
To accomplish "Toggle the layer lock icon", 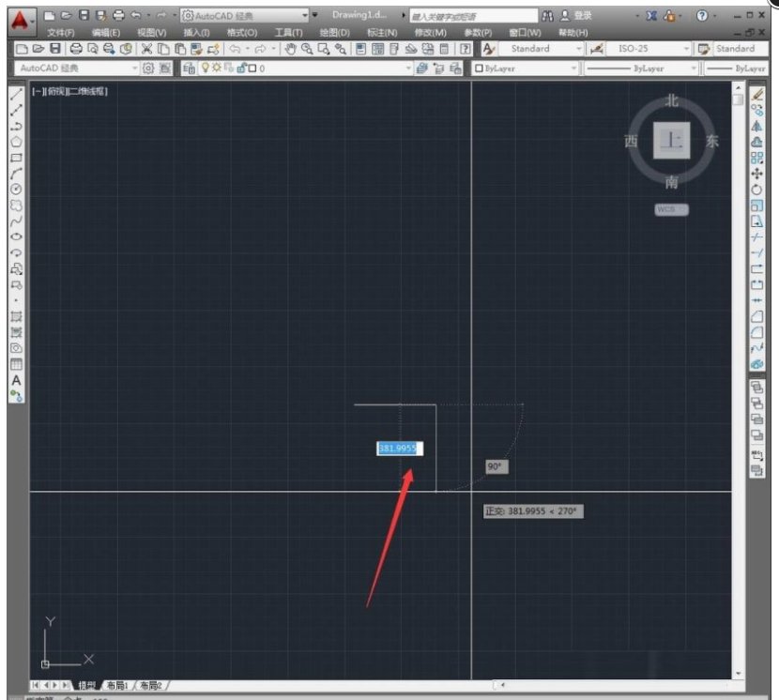I will pos(240,68).
